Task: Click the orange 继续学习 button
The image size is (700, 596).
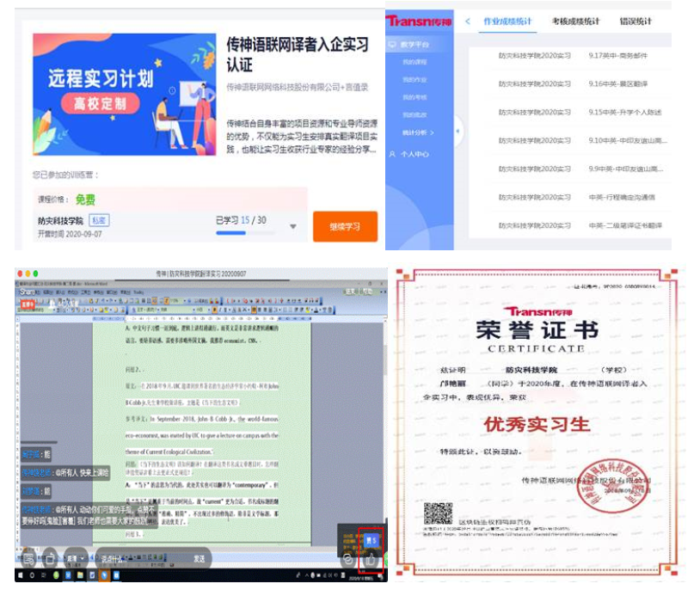Action: [344, 227]
